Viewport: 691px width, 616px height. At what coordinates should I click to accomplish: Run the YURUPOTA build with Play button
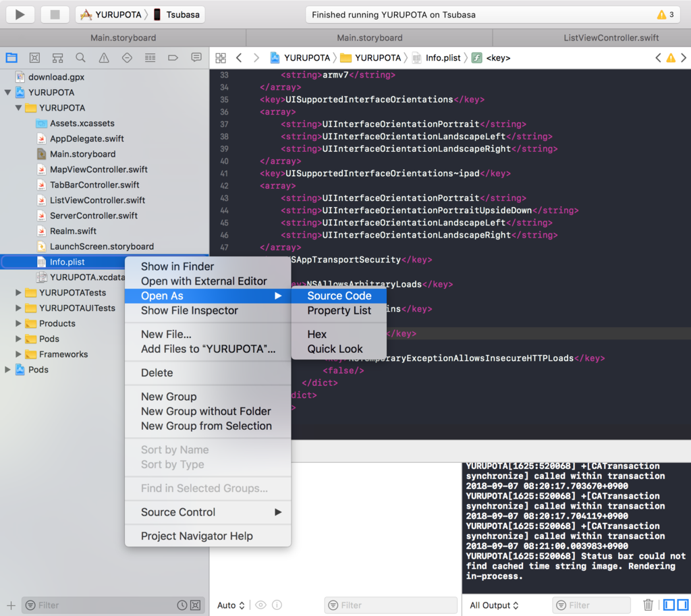coord(20,15)
